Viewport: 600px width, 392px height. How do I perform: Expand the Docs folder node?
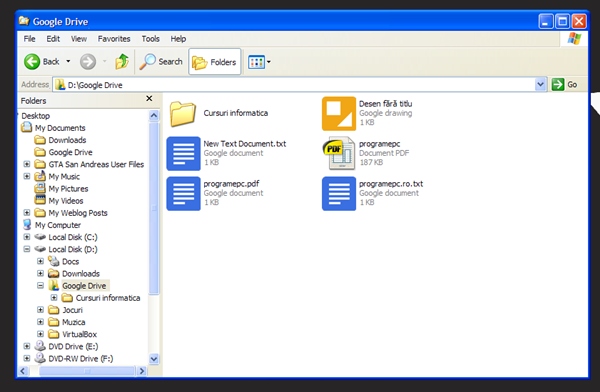click(40, 261)
